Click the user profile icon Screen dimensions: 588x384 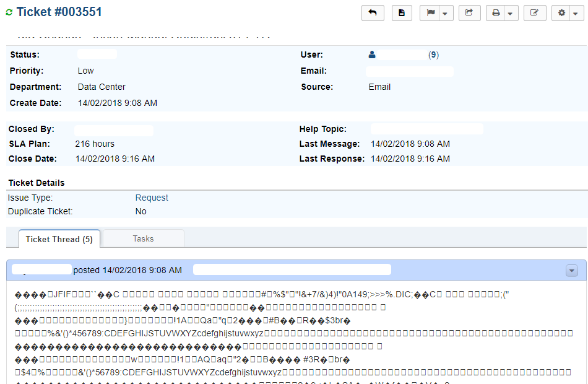click(371, 55)
